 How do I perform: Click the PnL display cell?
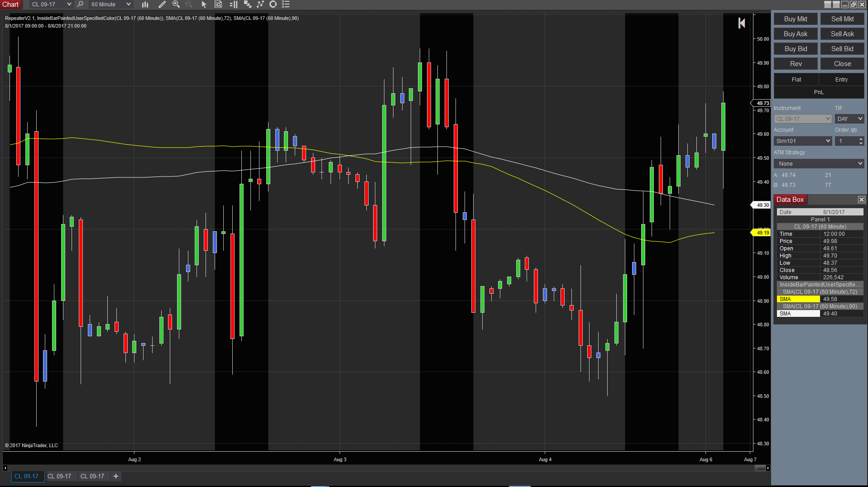coord(819,92)
